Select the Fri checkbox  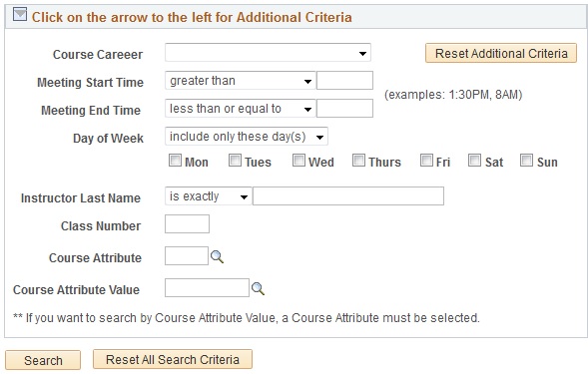click(426, 161)
